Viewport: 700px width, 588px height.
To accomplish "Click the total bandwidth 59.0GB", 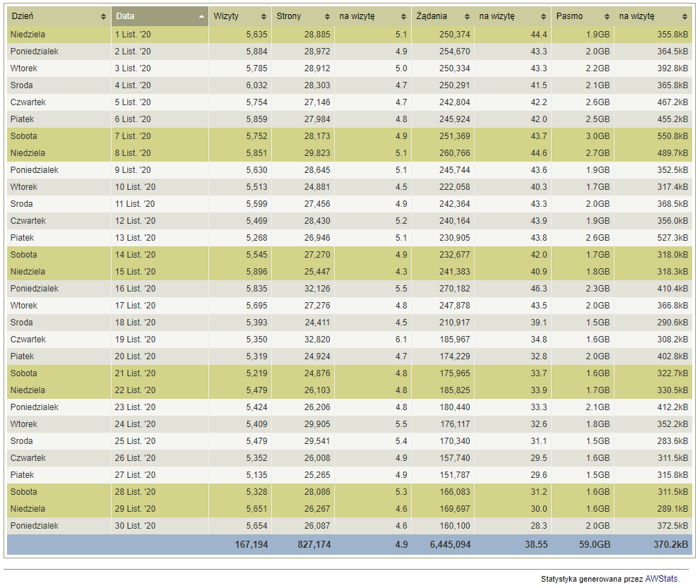I will tap(595, 545).
